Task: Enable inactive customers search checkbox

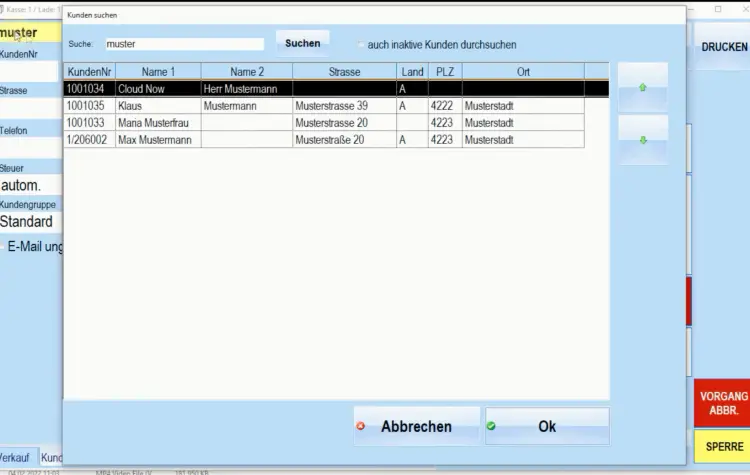Action: (360, 45)
